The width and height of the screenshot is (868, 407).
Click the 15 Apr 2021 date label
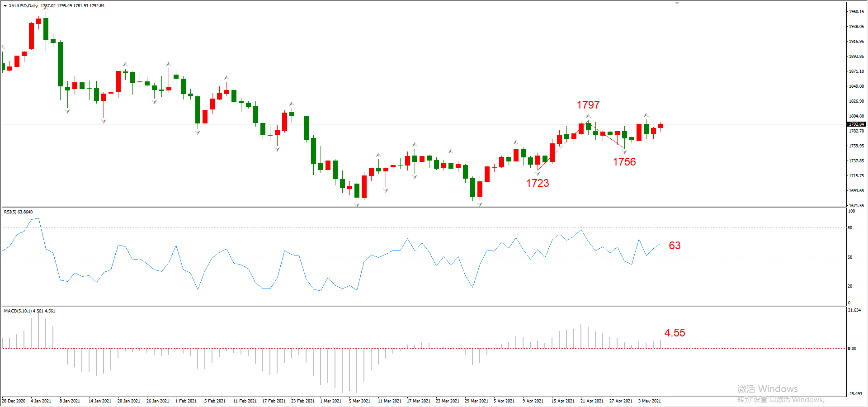pos(563,401)
